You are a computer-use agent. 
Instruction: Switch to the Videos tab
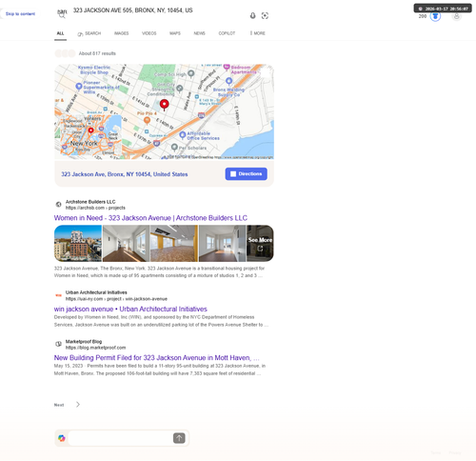[149, 33]
